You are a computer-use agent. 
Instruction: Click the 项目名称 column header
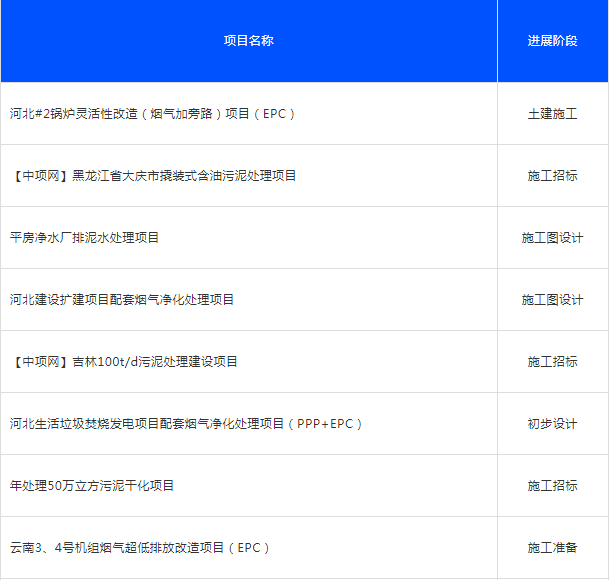(248, 41)
